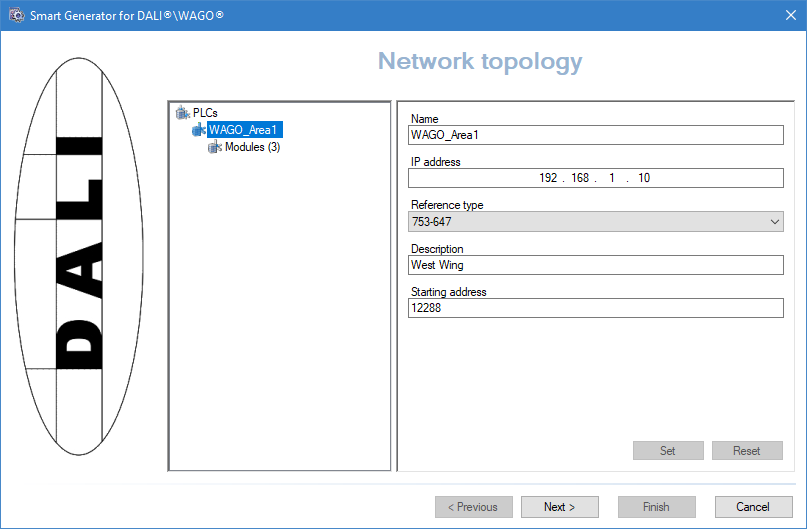Go to next step with Next button
This screenshot has height=529, width=807.
tap(560, 507)
